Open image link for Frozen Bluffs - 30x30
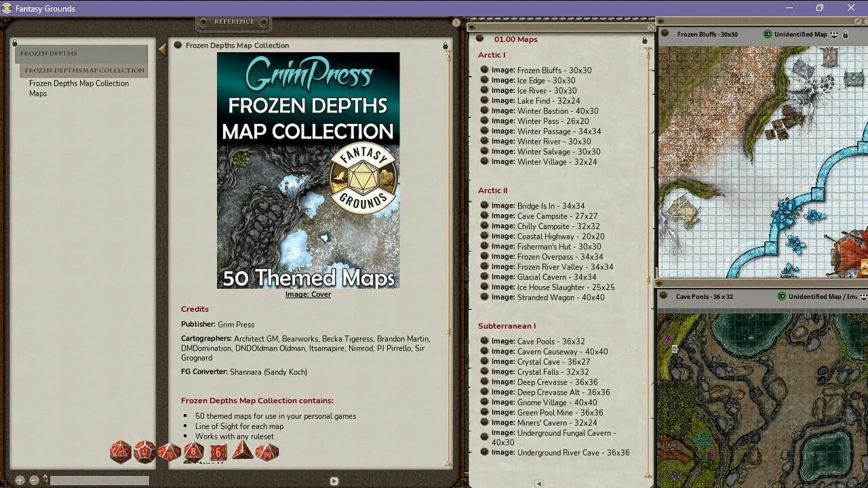 484,70
